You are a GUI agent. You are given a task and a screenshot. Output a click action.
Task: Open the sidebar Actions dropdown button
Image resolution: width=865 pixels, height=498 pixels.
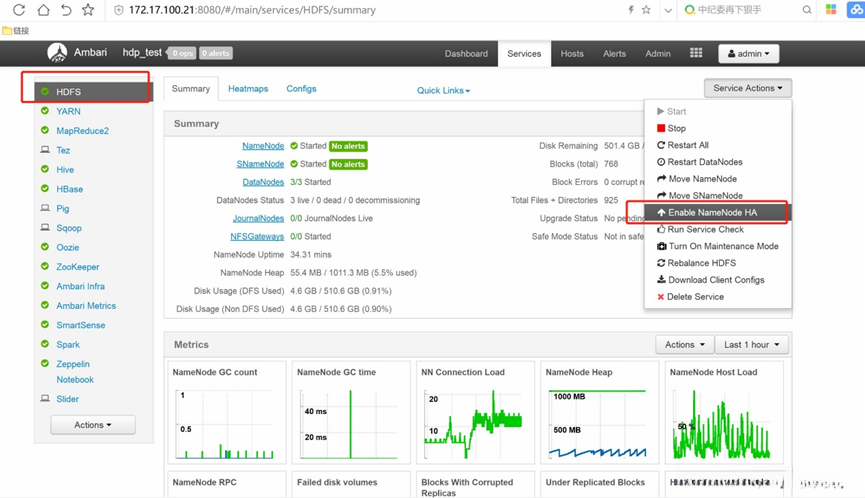(93, 425)
